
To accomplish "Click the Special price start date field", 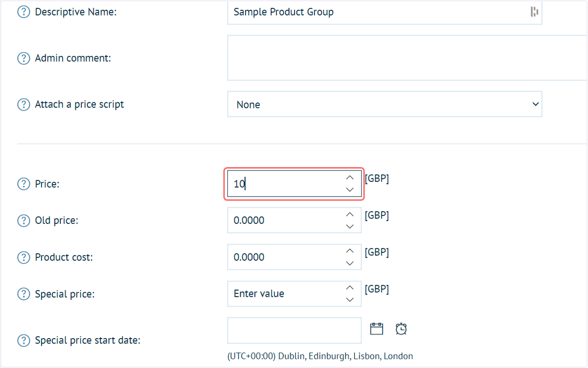I will click(x=294, y=331).
